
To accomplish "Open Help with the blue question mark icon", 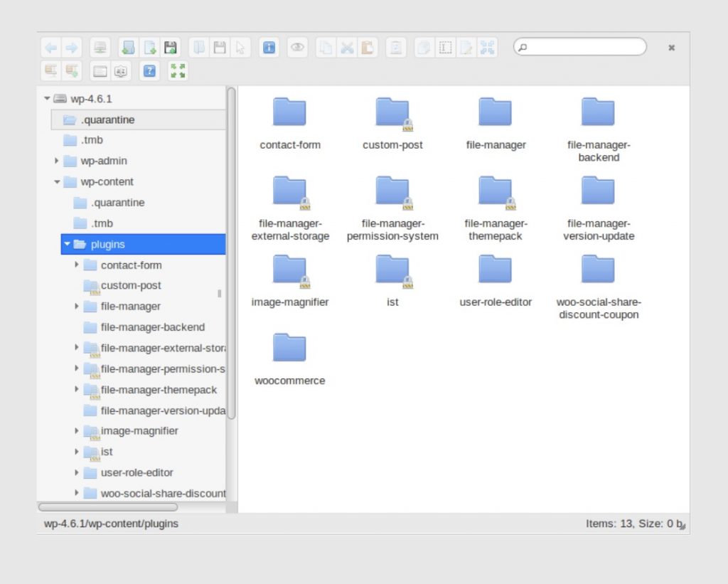I will tap(149, 71).
